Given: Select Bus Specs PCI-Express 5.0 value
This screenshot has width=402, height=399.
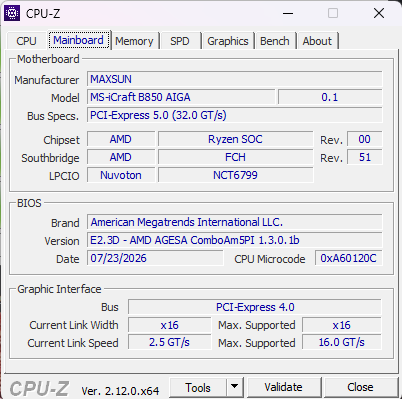Looking at the screenshot, I should 235,115.
